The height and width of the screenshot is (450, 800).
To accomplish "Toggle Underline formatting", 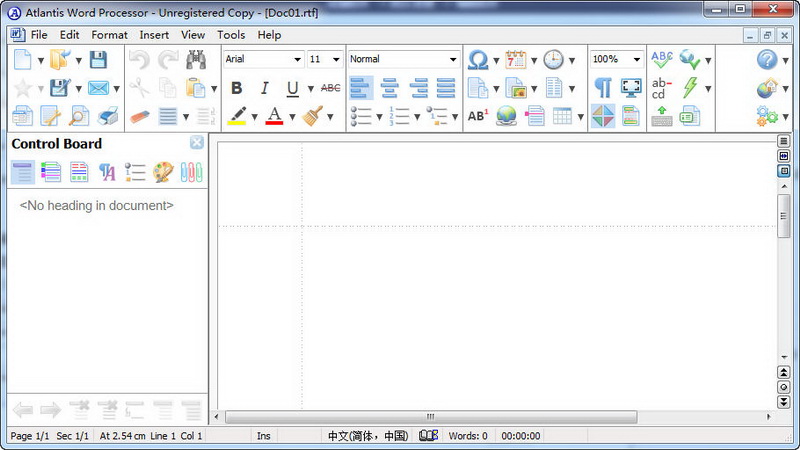I will pyautogui.click(x=292, y=88).
